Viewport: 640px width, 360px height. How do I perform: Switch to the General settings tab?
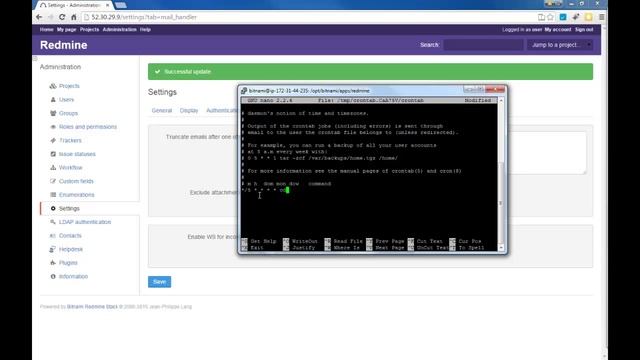pos(162,111)
